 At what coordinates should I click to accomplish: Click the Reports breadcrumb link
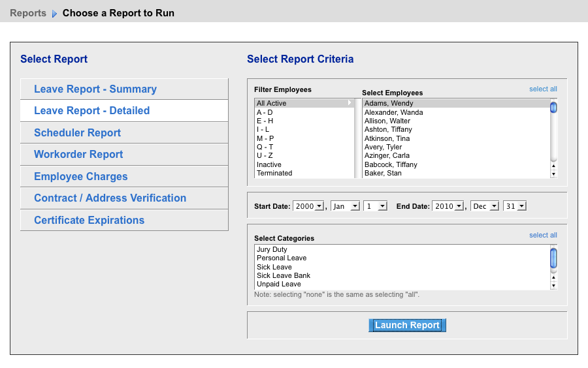[28, 13]
